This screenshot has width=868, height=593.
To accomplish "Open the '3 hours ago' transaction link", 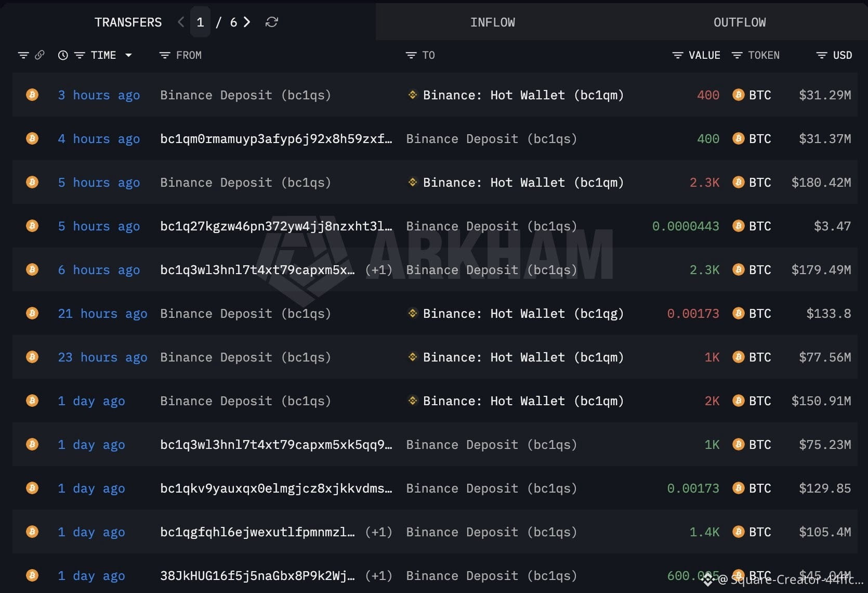I will click(x=99, y=95).
